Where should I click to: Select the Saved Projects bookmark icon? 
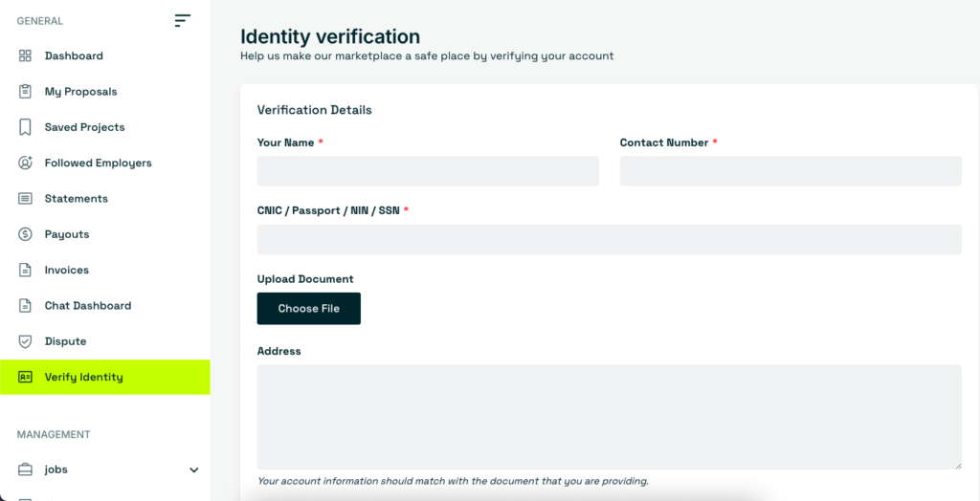[x=25, y=127]
